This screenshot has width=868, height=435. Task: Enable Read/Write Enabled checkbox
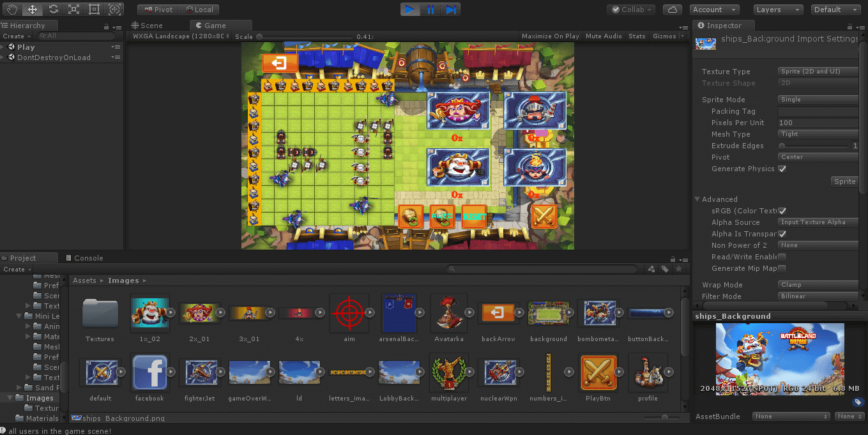782,257
